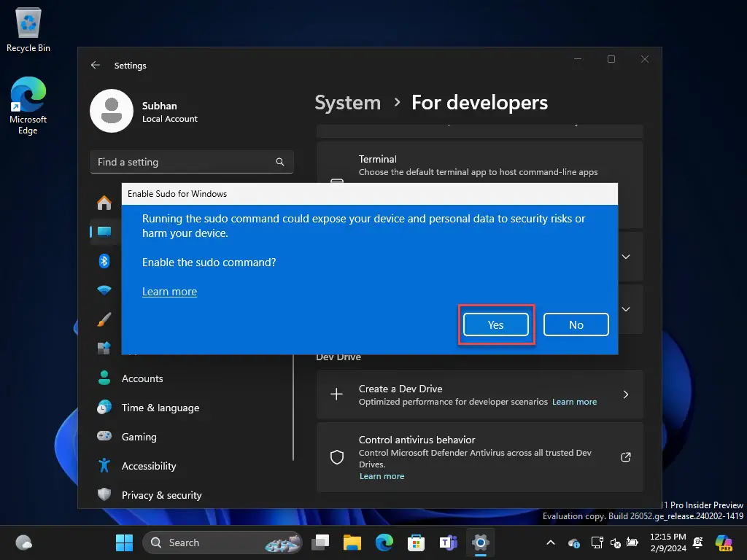Image resolution: width=747 pixels, height=560 pixels.
Task: Click Settings gear on taskbar
Action: click(x=480, y=542)
